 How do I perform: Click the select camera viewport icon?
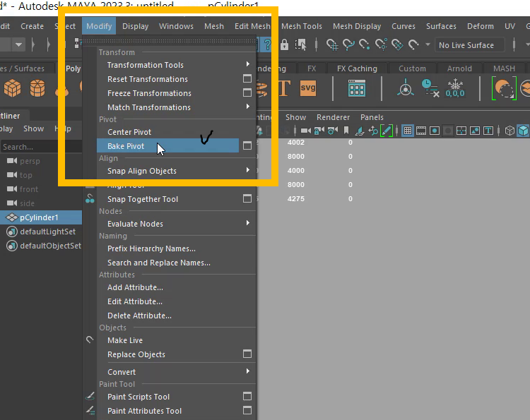tap(305, 131)
